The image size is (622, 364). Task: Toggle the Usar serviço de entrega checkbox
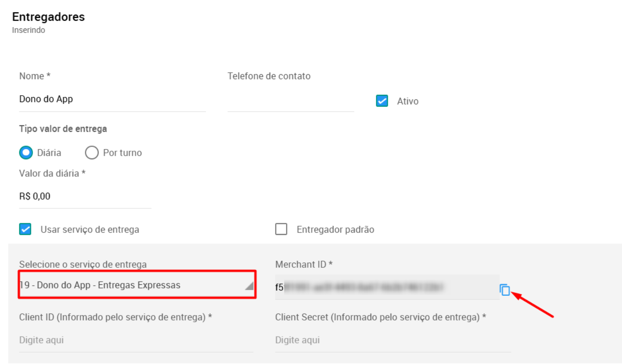[25, 229]
